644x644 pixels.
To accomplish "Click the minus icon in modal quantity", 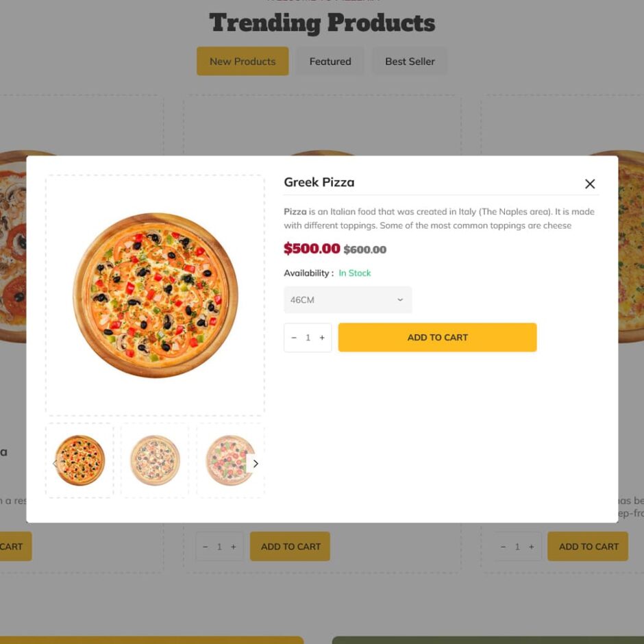I will point(294,338).
